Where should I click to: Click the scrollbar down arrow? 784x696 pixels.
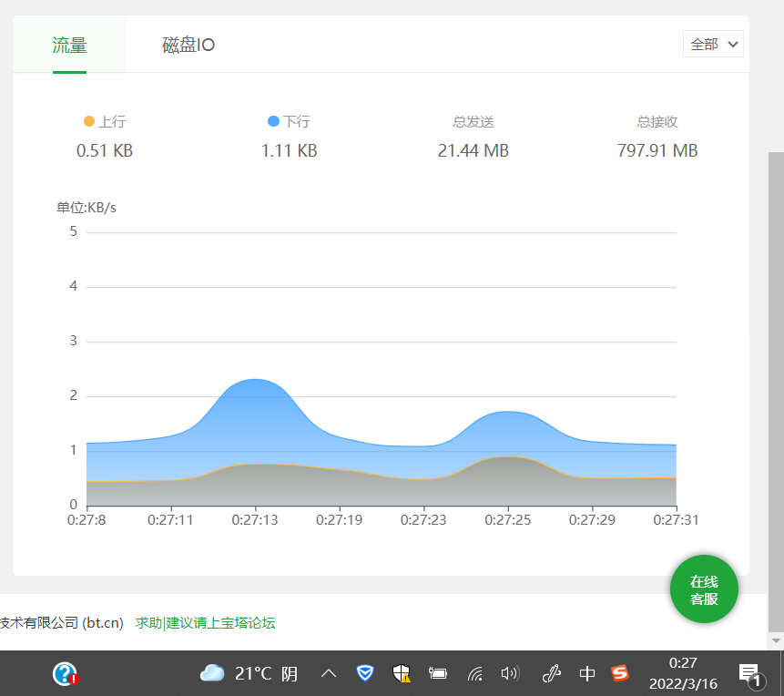pos(776,641)
